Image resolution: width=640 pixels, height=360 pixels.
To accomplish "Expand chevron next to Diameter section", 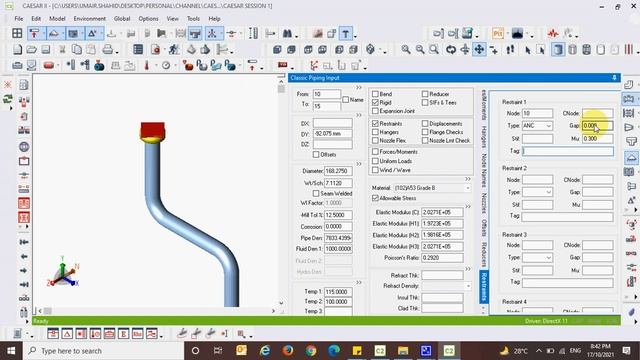I will [x=359, y=164].
